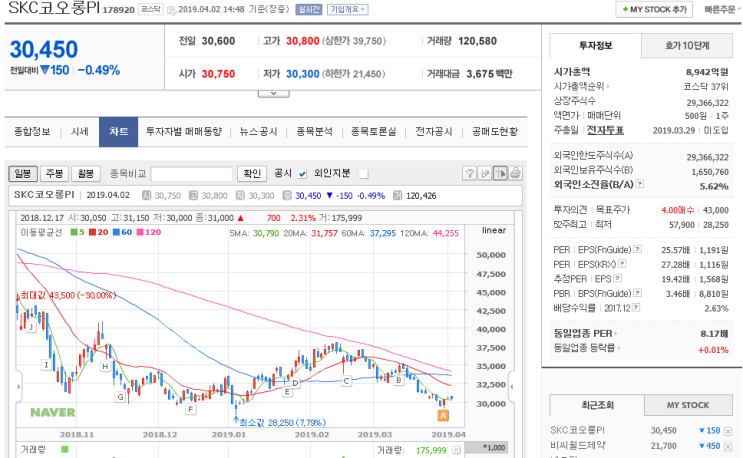Open the 뉴스공시 tab

tap(258, 132)
